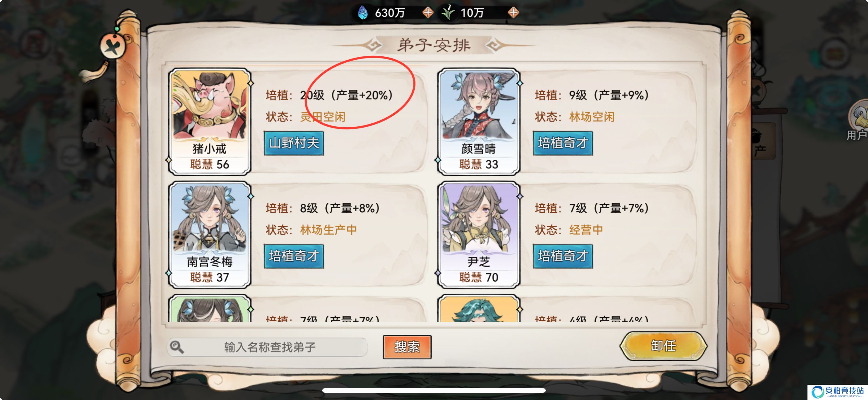Add more blue spirit stones
Screen dimensions: 868x400
[x=428, y=13]
